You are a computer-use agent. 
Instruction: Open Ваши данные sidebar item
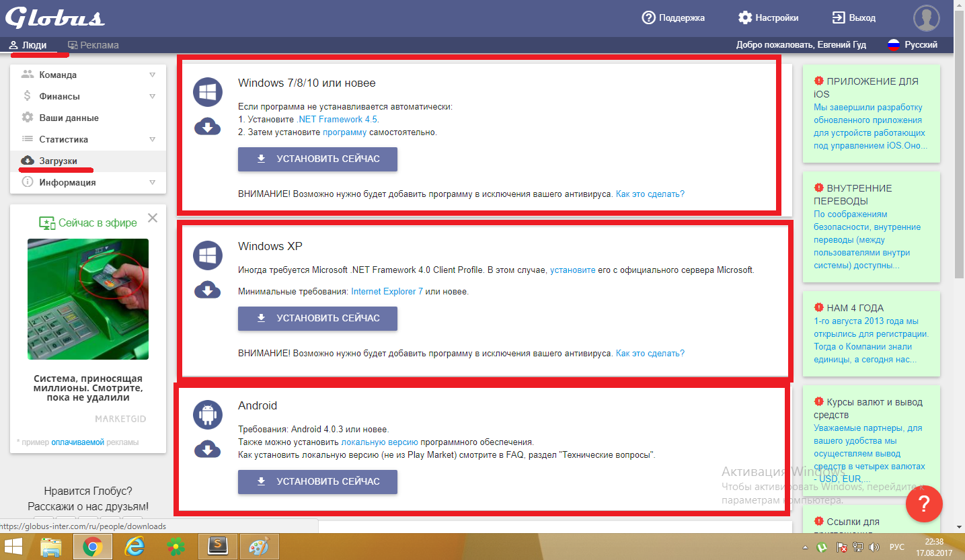[88, 118]
